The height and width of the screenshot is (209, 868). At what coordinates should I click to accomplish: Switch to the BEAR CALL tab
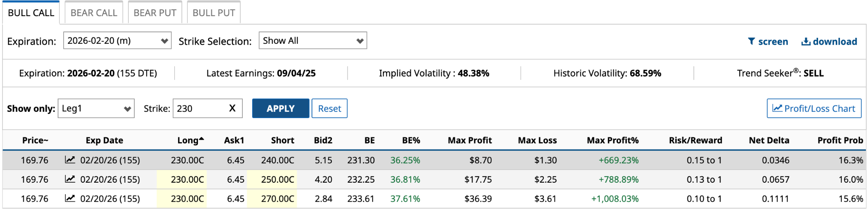pos(94,13)
